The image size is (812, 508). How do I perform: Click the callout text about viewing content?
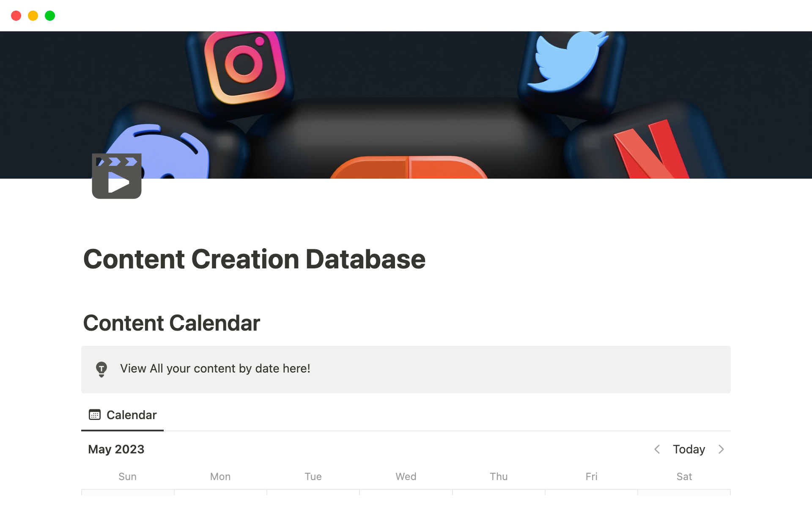tap(215, 369)
